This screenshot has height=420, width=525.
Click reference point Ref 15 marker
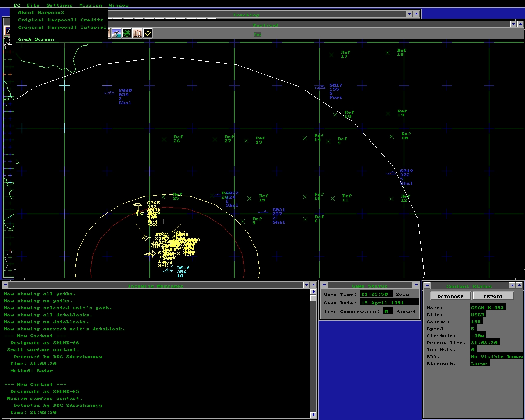click(249, 199)
